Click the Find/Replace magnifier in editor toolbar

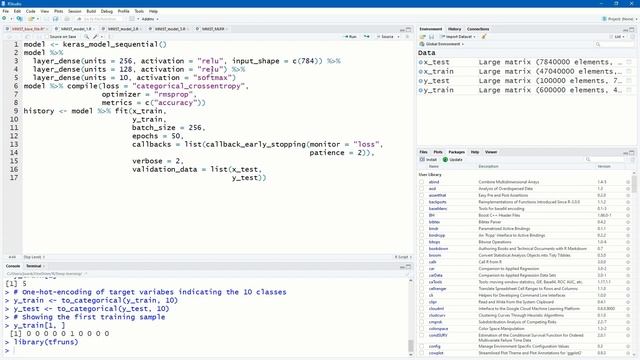(86, 37)
